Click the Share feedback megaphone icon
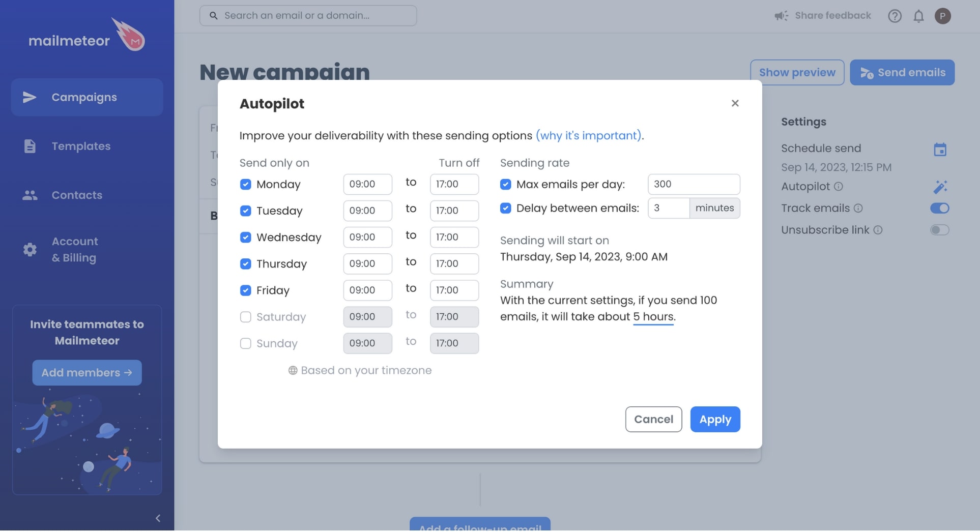This screenshot has height=532, width=980. pos(781,16)
